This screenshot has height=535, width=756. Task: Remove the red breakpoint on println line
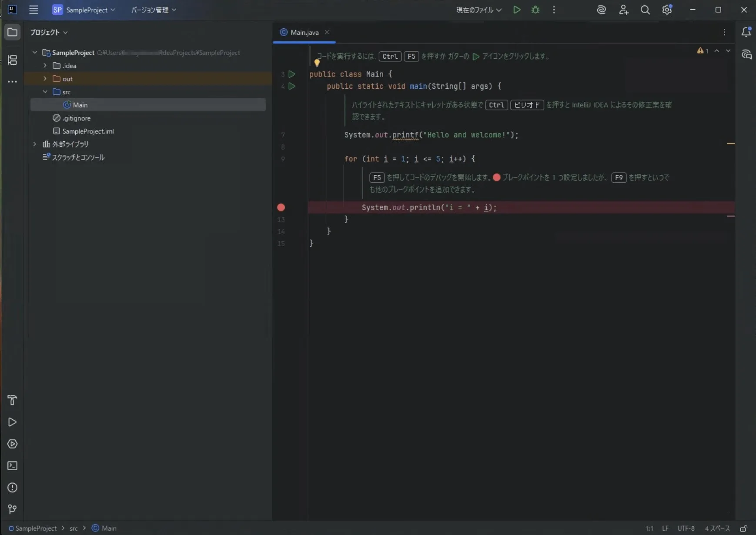click(281, 207)
